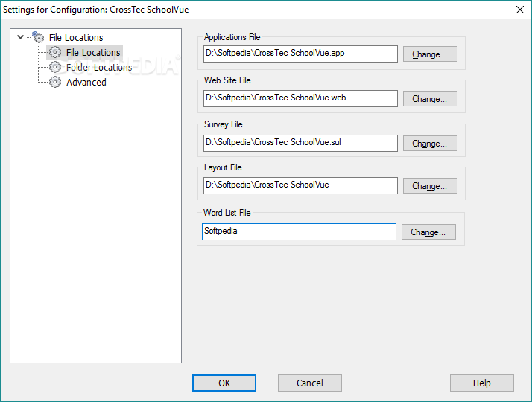Image resolution: width=532 pixels, height=402 pixels.
Task: Cancel the configuration dialog
Action: (x=310, y=383)
